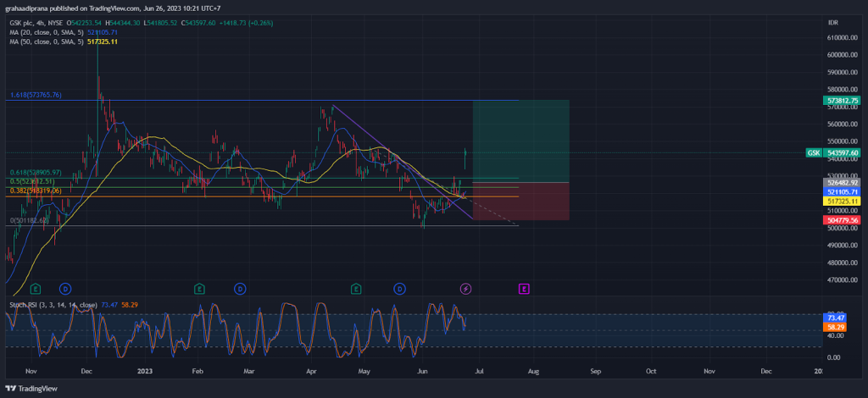868x398 pixels.
Task: Select the GSK plc, 4h, NYSE legend title
Action: coord(36,23)
